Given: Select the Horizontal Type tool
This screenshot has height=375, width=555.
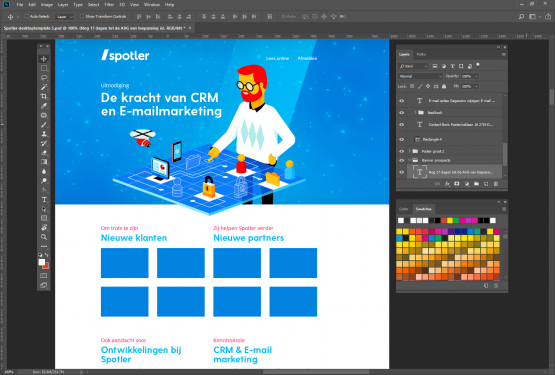Looking at the screenshot, I should [x=44, y=200].
